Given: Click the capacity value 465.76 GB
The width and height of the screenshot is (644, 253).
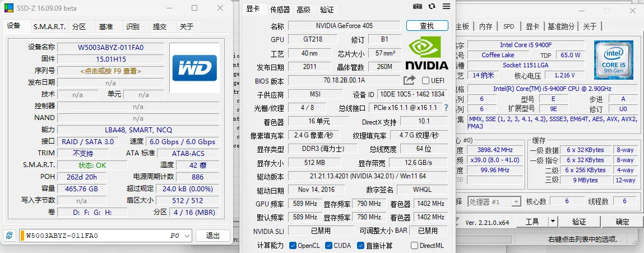Looking at the screenshot, I should pos(82,189).
